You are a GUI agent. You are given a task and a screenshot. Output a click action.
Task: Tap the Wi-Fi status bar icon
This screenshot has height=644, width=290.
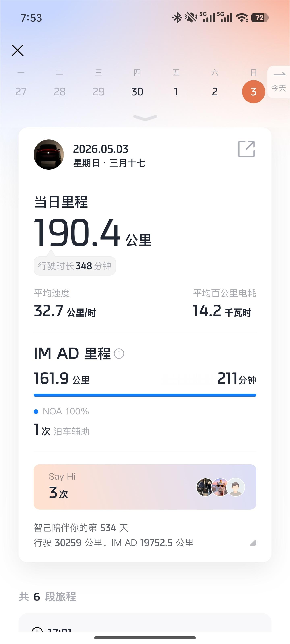[242, 18]
